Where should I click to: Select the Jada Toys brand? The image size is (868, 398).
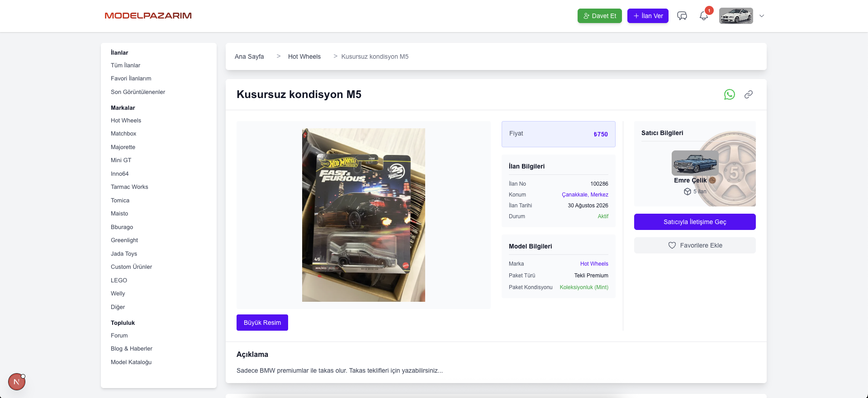click(x=124, y=254)
